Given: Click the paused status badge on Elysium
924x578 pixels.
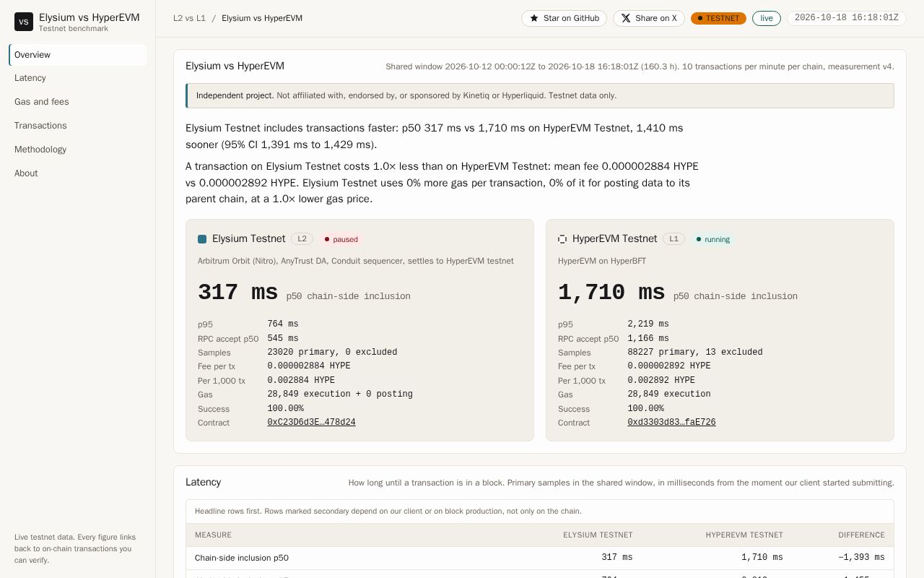Looking at the screenshot, I should 341,239.
